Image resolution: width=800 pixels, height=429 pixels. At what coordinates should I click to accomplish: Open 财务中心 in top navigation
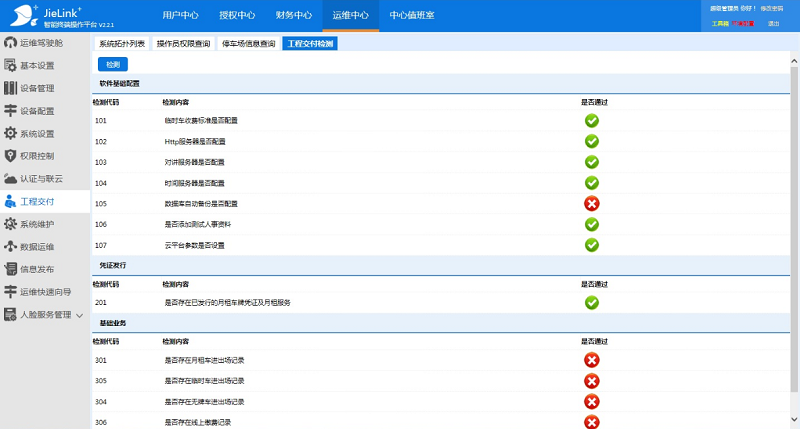pyautogui.click(x=293, y=16)
